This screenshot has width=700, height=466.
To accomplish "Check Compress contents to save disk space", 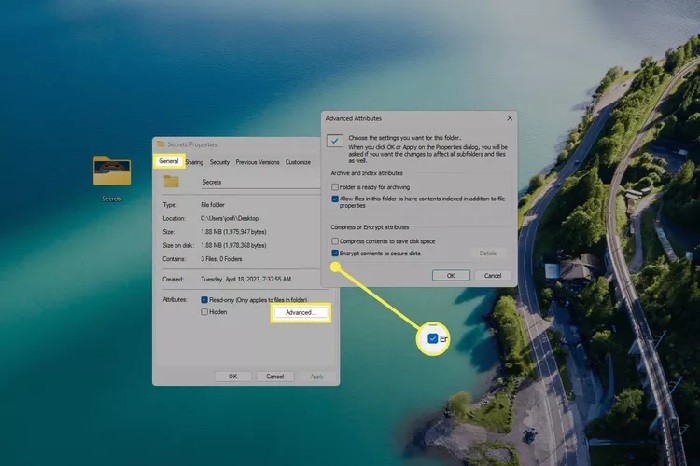I will 335,241.
